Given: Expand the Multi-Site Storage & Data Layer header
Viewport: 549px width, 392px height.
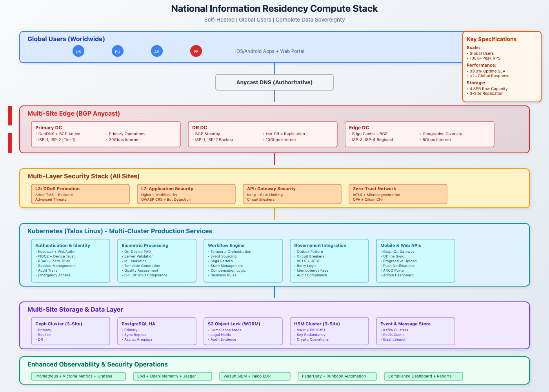Looking at the screenshot, I should point(75,309).
